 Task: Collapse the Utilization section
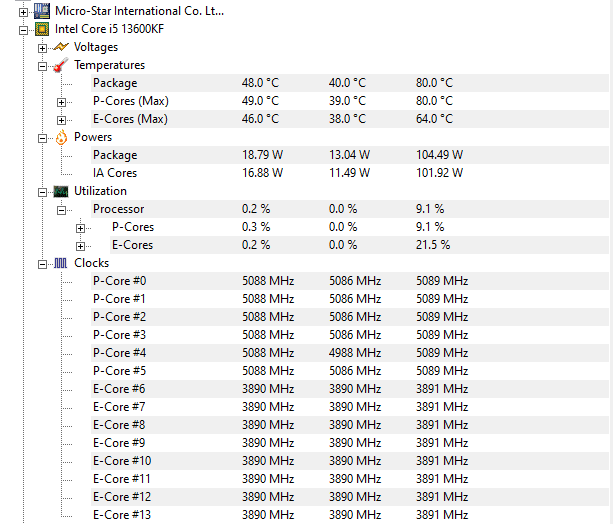pos(42,192)
